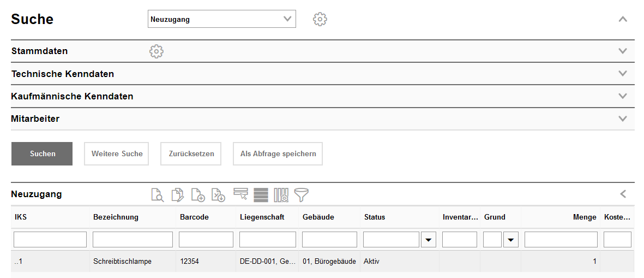Expand the Technische Kenndaten section
The width and height of the screenshot is (644, 278).
tap(623, 74)
